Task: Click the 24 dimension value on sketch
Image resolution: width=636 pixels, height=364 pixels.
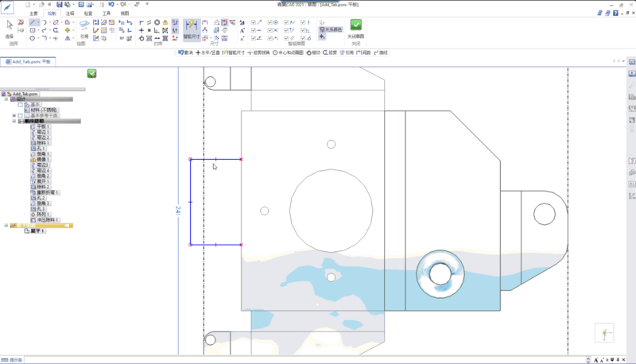Action: 178,208
